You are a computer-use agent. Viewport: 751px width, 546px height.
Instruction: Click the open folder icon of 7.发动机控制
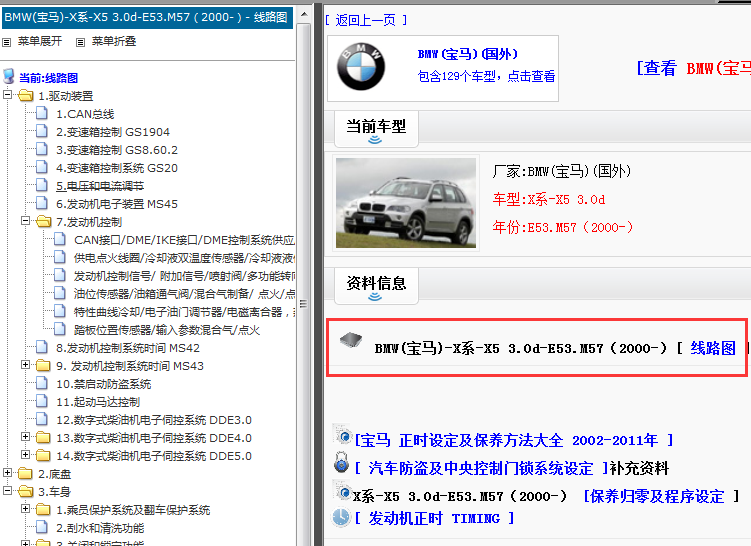[x=44, y=221]
